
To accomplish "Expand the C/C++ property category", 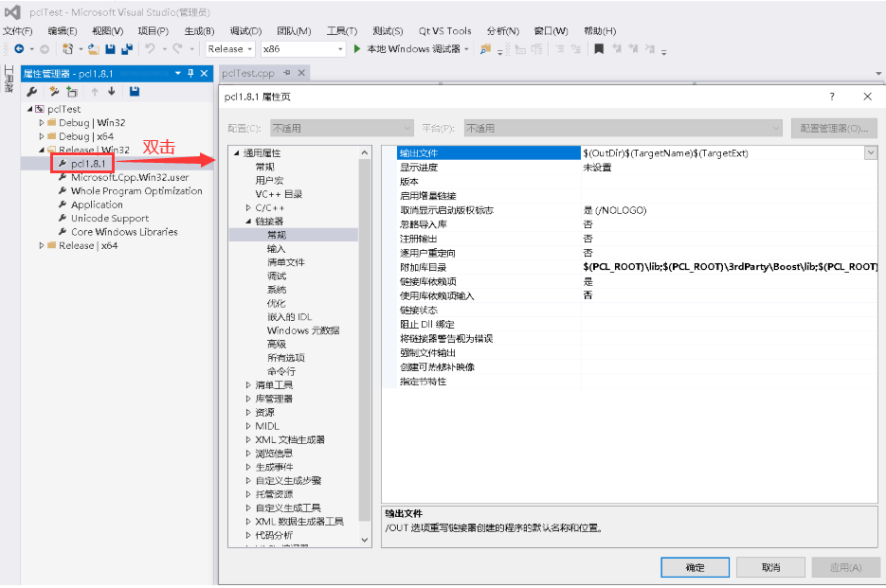I will (x=248, y=208).
